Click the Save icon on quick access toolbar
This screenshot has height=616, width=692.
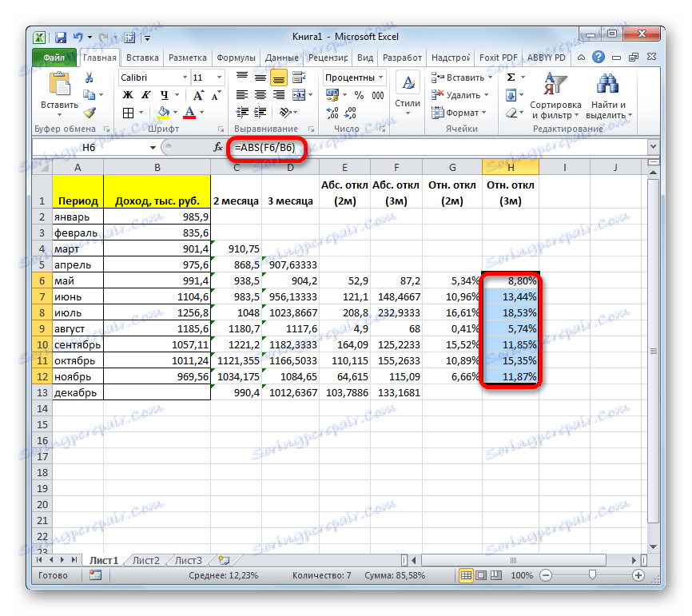coord(61,37)
